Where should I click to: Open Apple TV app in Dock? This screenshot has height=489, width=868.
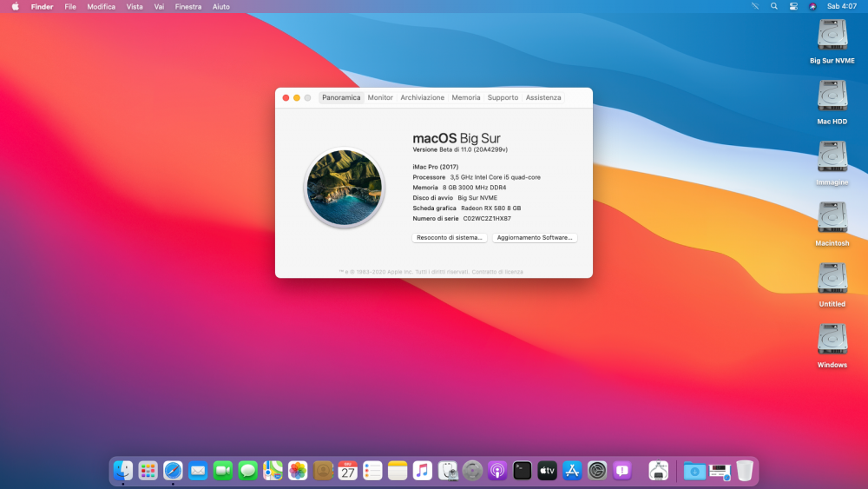pos(547,471)
